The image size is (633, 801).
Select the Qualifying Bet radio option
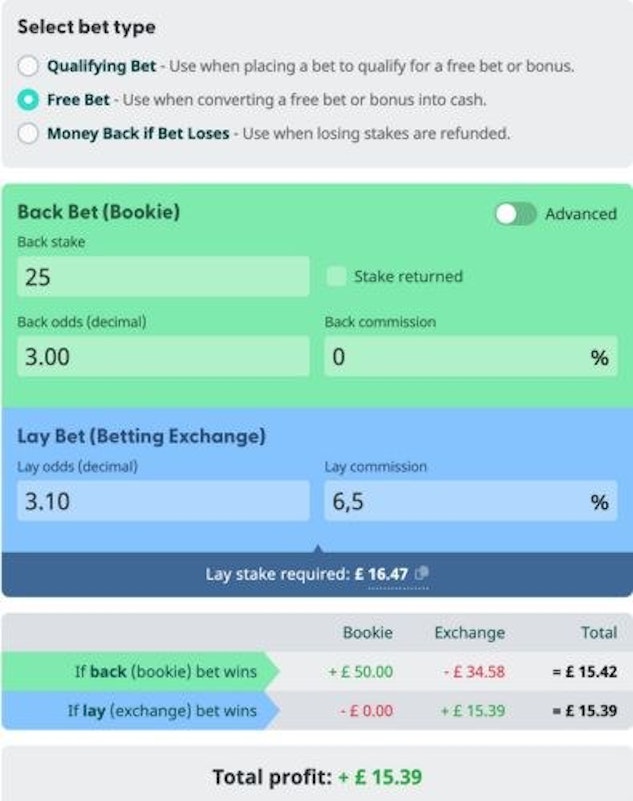pos(29,67)
